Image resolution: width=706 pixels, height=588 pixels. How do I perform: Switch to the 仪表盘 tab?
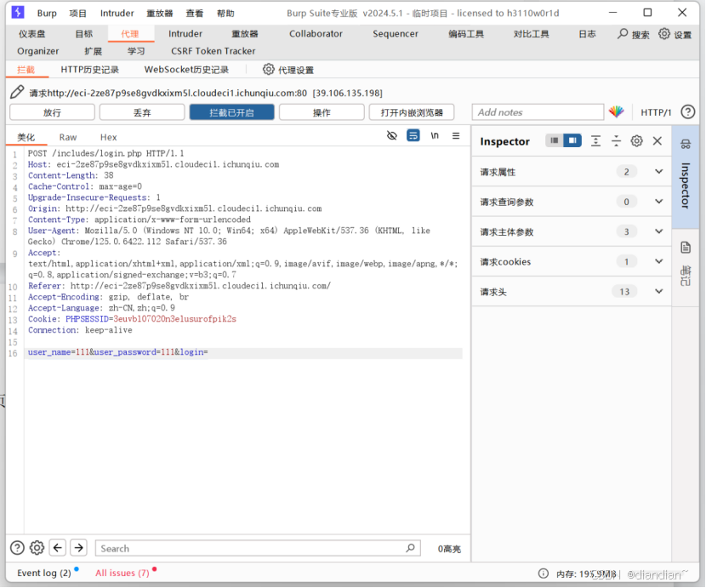pos(32,34)
